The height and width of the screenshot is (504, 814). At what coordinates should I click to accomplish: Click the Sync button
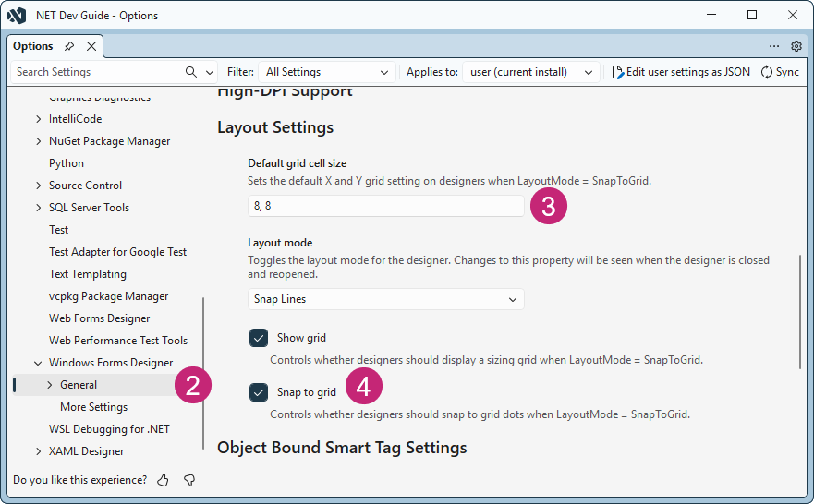click(x=780, y=72)
